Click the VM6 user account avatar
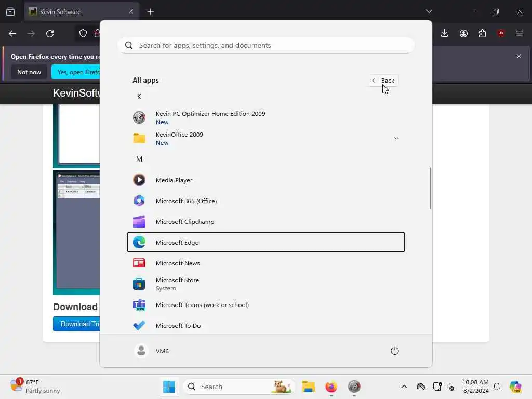The height and width of the screenshot is (399, 532). click(x=141, y=351)
